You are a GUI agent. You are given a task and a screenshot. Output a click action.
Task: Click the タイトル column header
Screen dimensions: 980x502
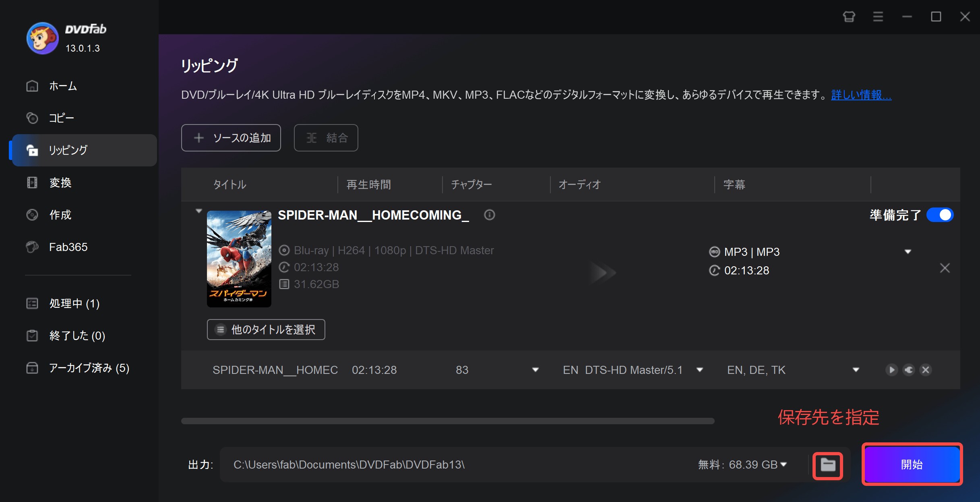[230, 185]
